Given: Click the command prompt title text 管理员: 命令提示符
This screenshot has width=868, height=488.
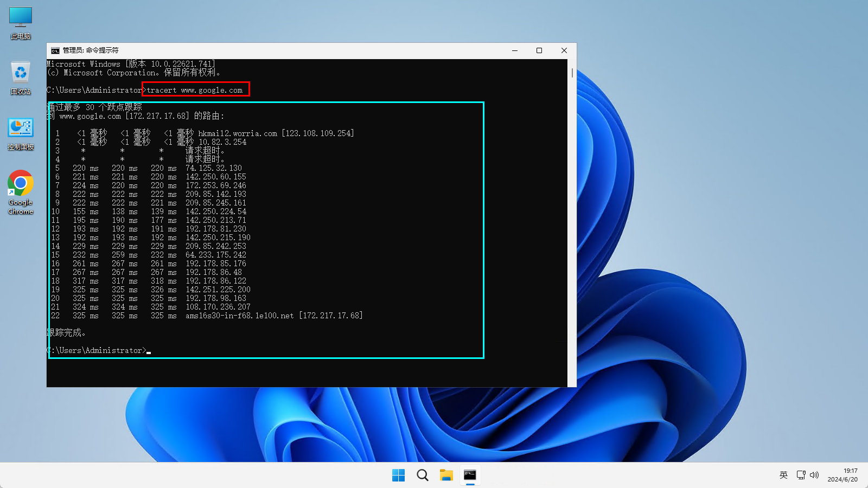Looking at the screenshot, I should pos(91,50).
